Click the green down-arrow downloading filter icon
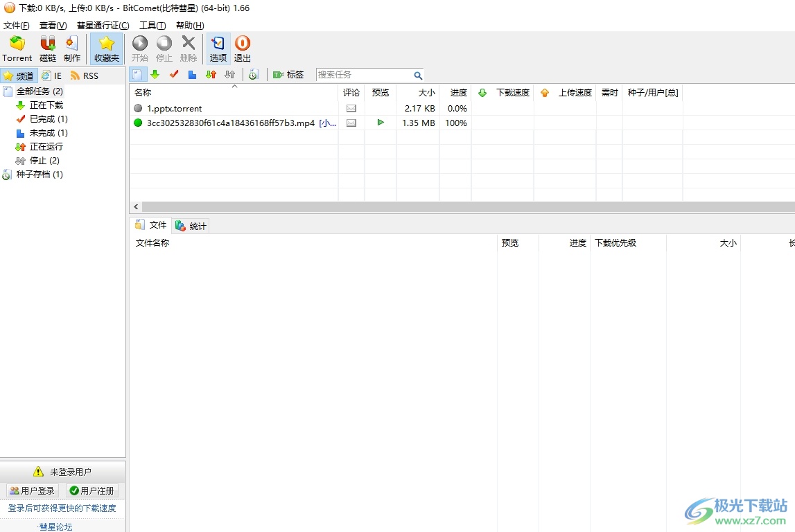Viewport: 795px width, 532px height. click(155, 75)
